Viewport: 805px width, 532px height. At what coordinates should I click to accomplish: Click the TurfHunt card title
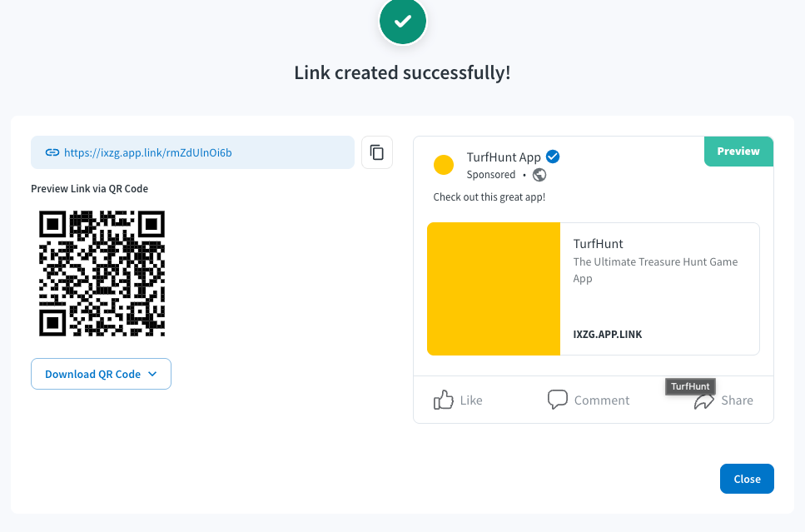tap(598, 243)
